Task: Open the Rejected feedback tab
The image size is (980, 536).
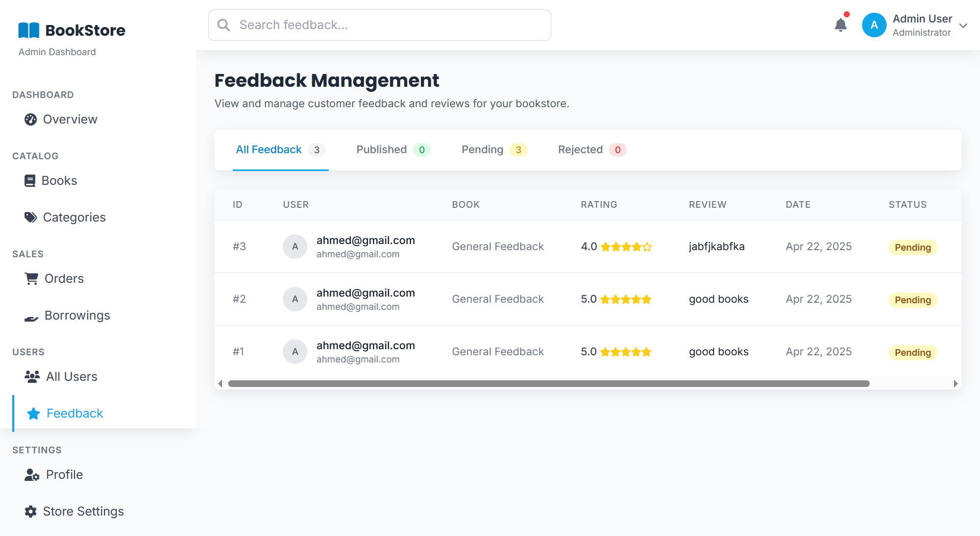Action: click(x=592, y=150)
